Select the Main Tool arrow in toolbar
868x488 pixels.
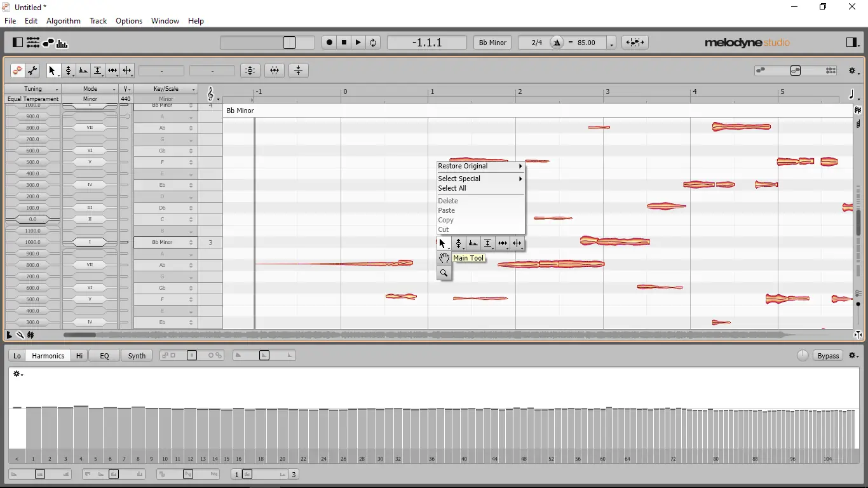[x=53, y=71]
